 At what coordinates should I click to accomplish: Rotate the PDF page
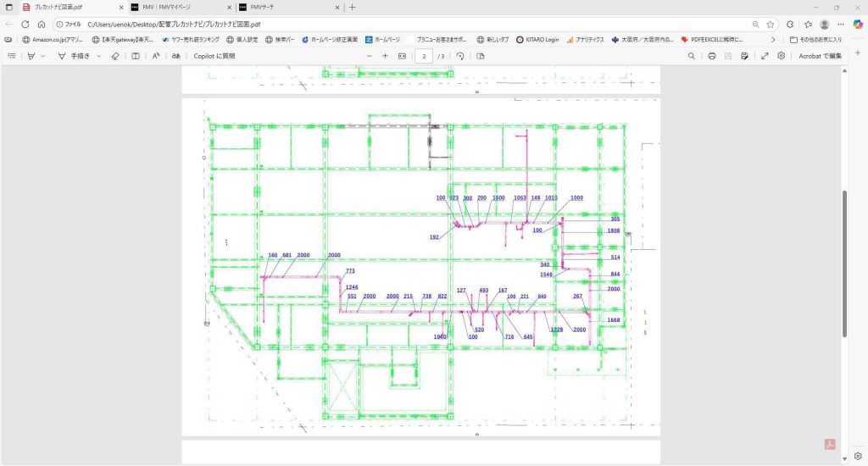[x=460, y=56]
